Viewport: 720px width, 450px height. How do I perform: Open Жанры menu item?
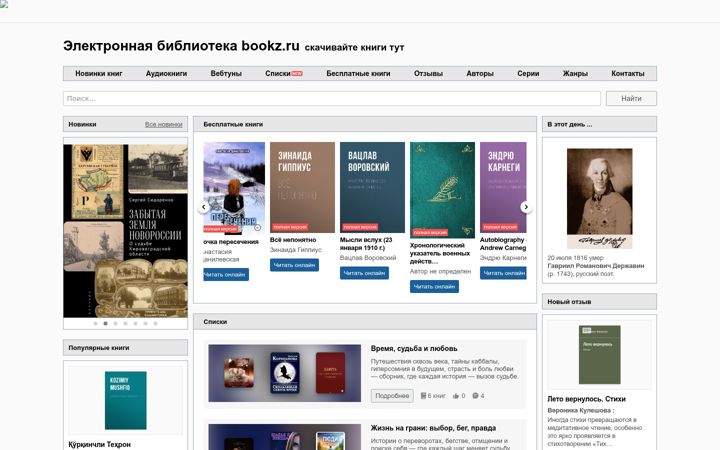click(x=575, y=73)
